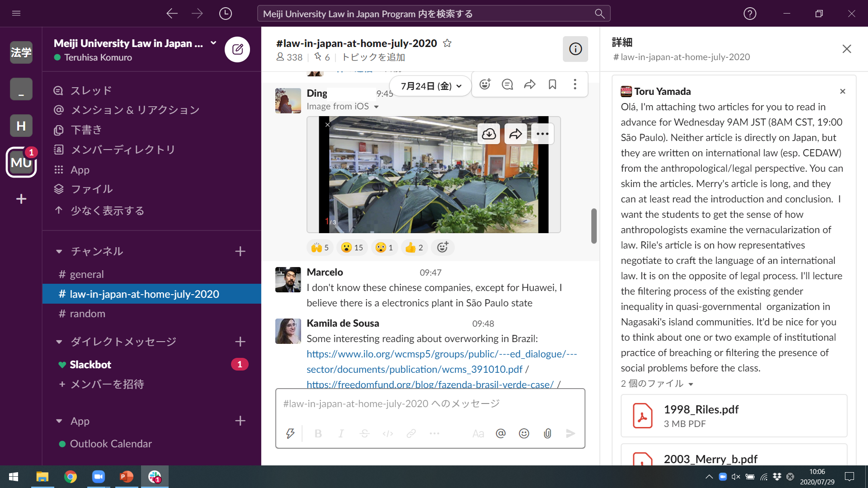
Task: Click the emoji reaction icon on message
Action: pos(484,84)
